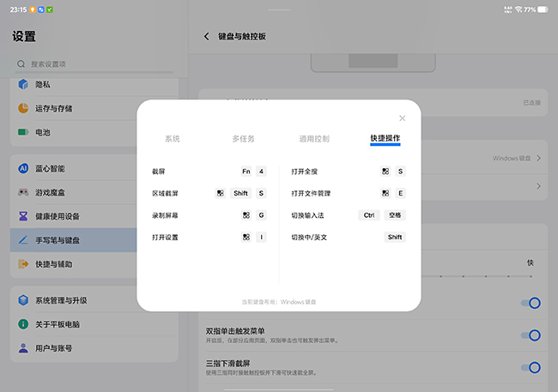Open 健康使用设备 hourglass icon
This screenshot has height=392, width=558.
(x=23, y=217)
